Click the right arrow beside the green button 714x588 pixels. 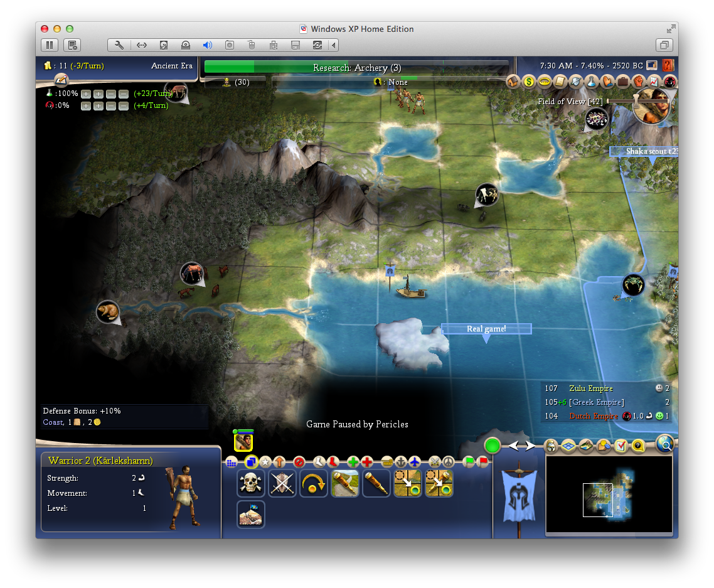pyautogui.click(x=530, y=446)
